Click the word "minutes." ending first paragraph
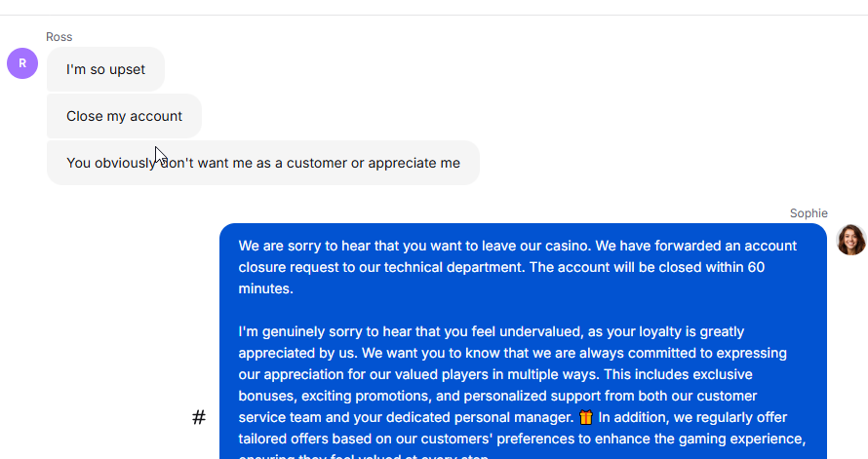 (x=265, y=288)
